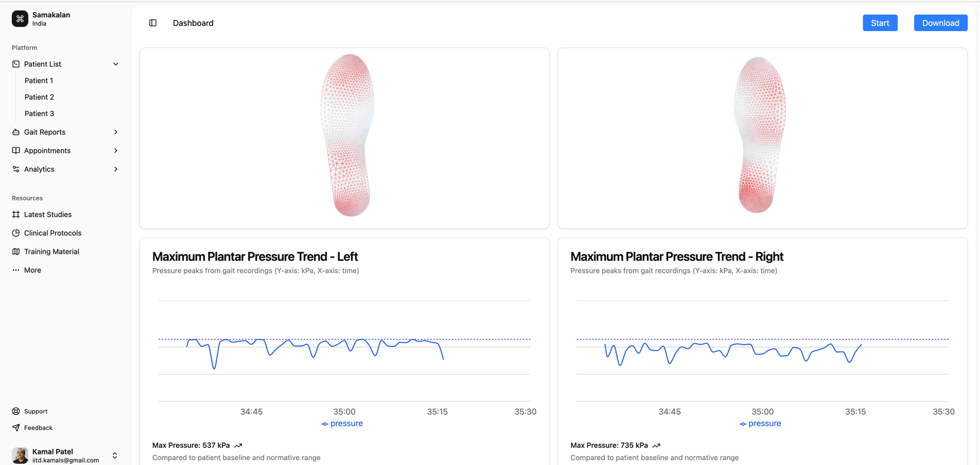The width and height of the screenshot is (980, 465).
Task: Click the Start button
Action: point(880,23)
